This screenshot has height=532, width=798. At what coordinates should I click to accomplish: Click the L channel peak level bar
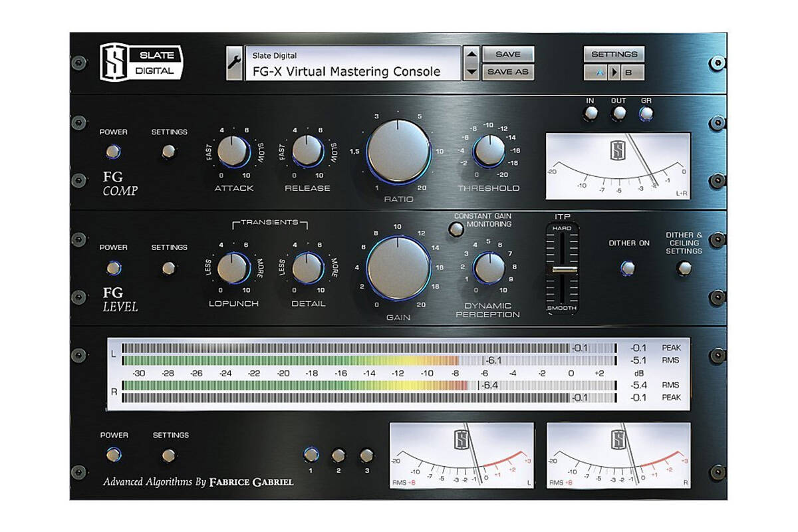369,348
